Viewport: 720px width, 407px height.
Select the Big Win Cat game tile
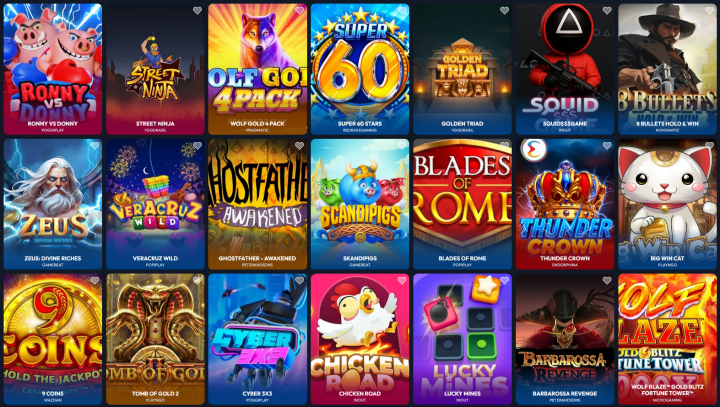click(x=667, y=204)
